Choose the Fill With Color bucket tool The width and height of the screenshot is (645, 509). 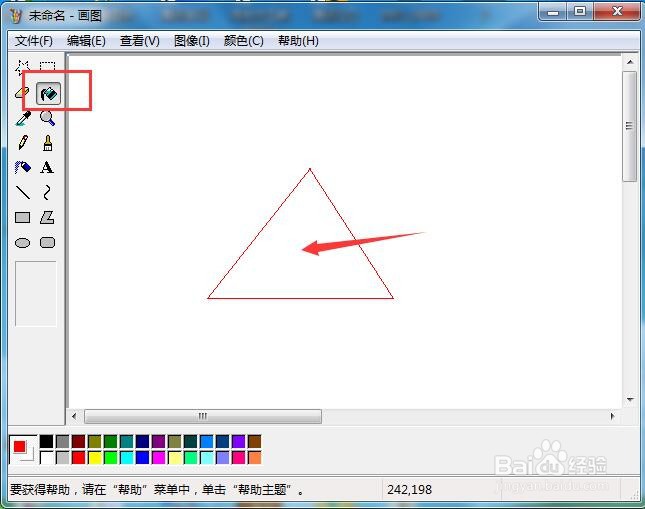coord(48,93)
